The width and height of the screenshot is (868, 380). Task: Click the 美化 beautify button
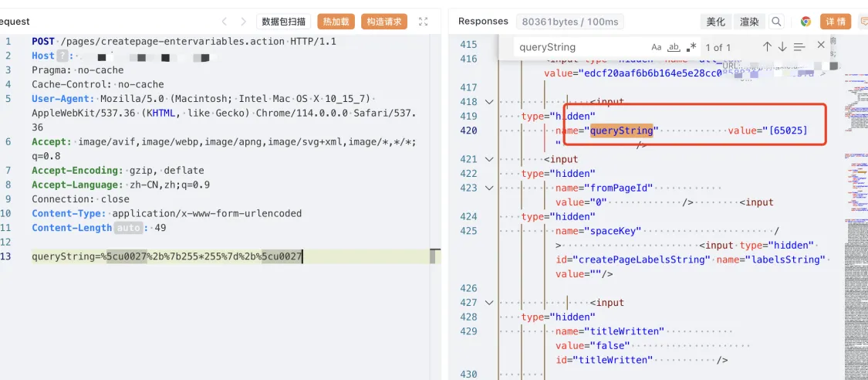pyautogui.click(x=716, y=22)
